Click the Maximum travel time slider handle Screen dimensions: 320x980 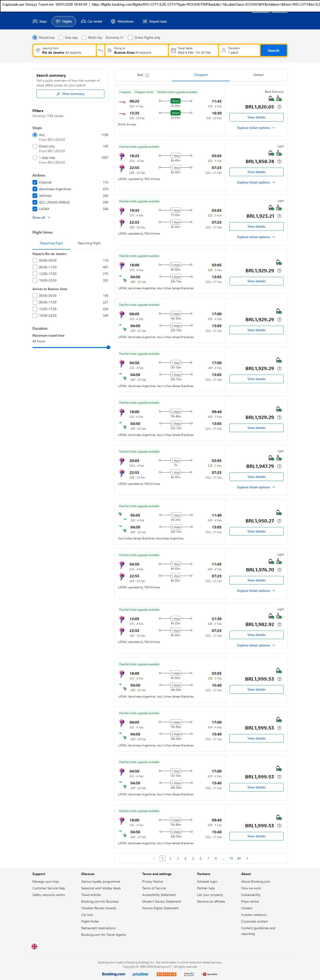(108, 347)
